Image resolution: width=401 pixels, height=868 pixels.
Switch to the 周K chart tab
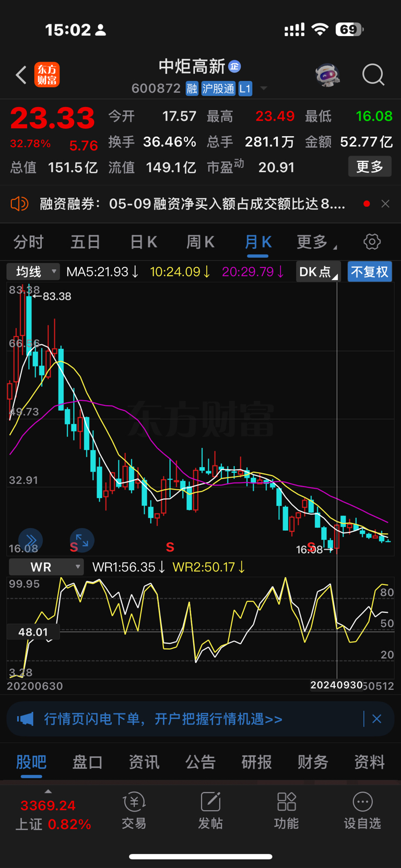tap(200, 242)
